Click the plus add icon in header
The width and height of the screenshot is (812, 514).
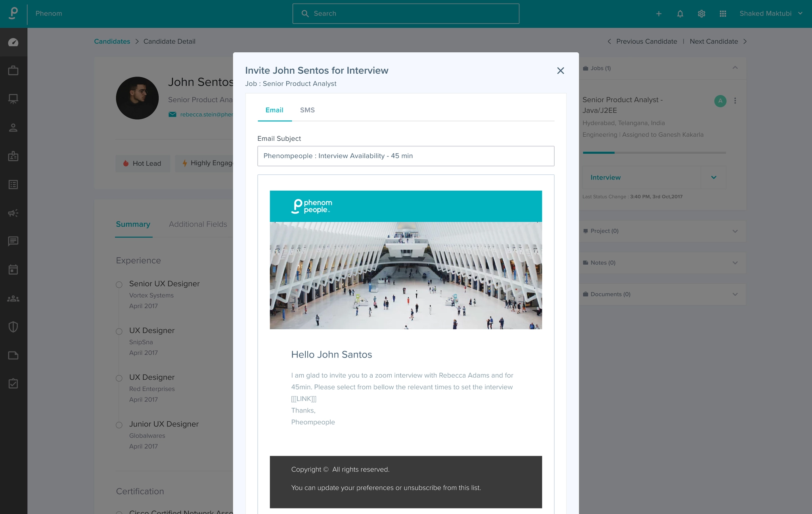pos(659,13)
